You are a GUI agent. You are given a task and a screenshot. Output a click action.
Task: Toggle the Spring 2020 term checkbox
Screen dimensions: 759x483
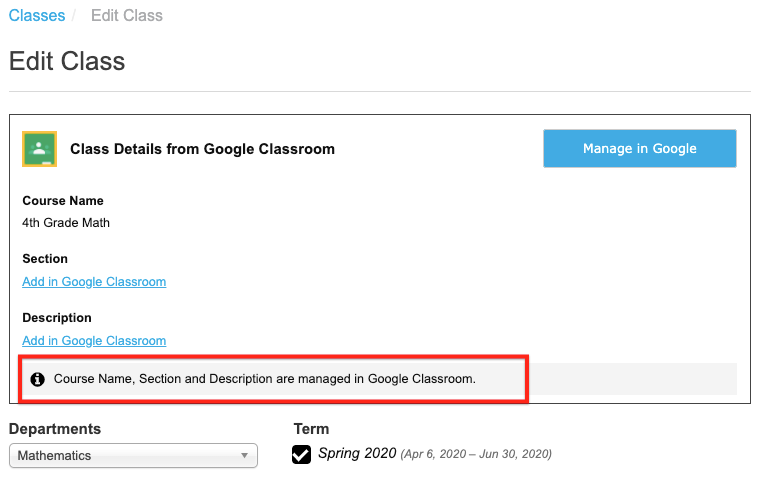(302, 455)
